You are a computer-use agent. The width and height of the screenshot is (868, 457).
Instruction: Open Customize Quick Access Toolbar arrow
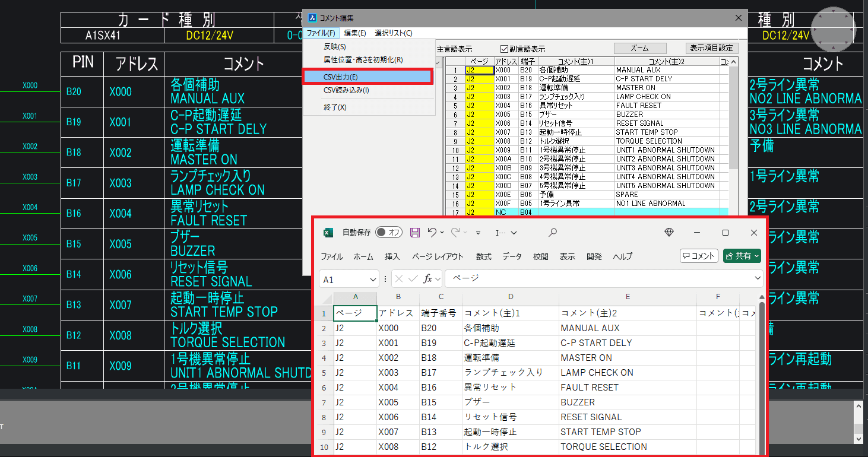tap(478, 233)
